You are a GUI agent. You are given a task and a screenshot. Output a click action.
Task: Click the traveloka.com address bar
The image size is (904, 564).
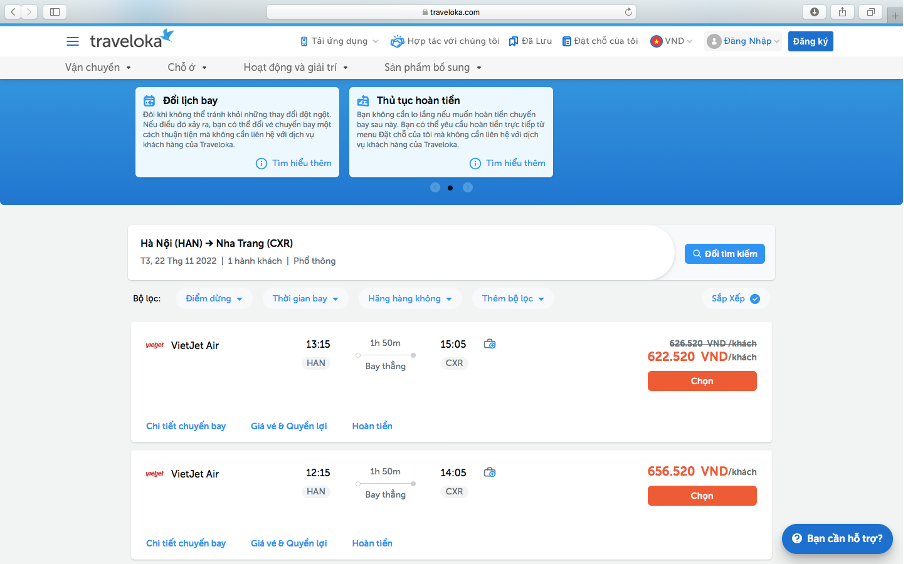[451, 12]
